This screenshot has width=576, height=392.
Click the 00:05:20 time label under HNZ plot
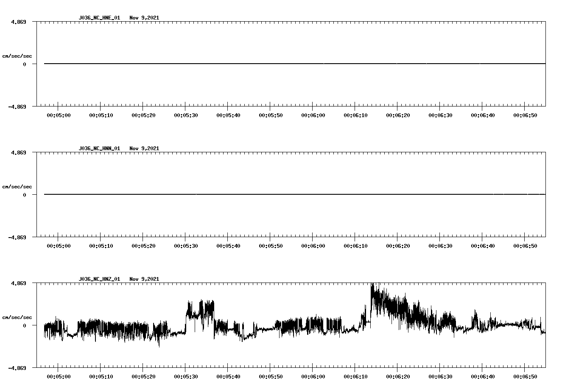point(143,377)
